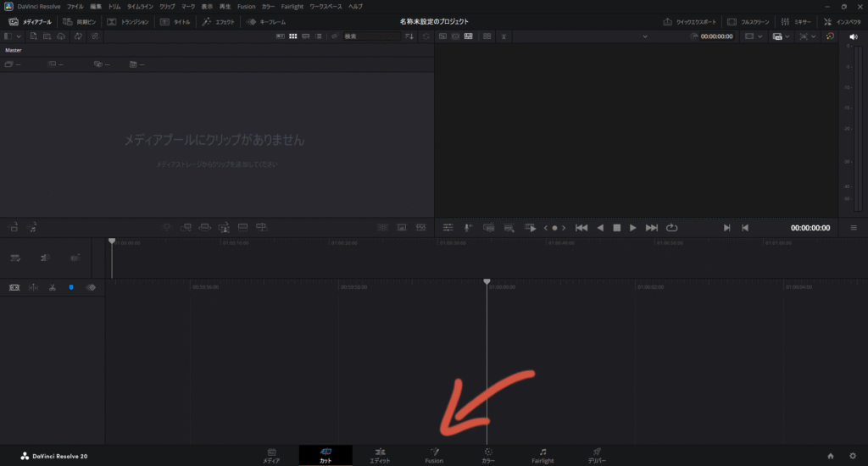
Task: Click the play button in the viewer
Action: [x=633, y=228]
